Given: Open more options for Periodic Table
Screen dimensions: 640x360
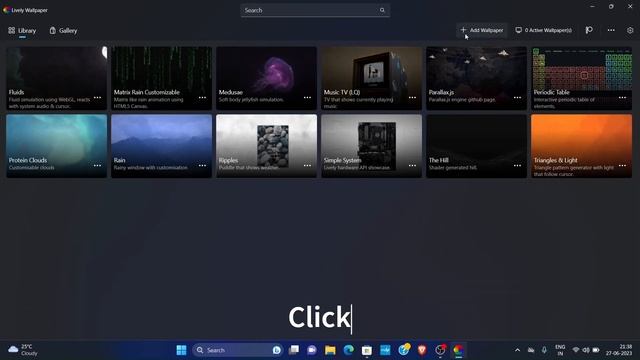Looking at the screenshot, I should [622, 98].
